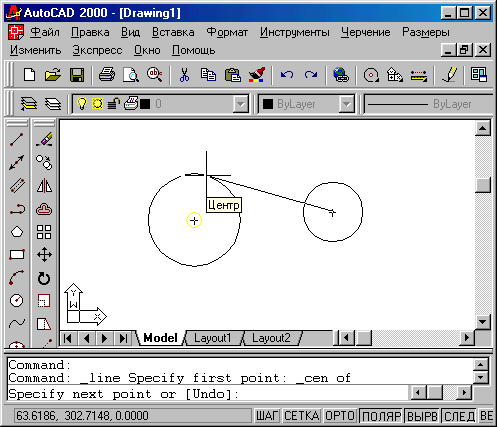Screen dimensions: 497x427
Task: Select the Erase tool
Action: (44, 140)
